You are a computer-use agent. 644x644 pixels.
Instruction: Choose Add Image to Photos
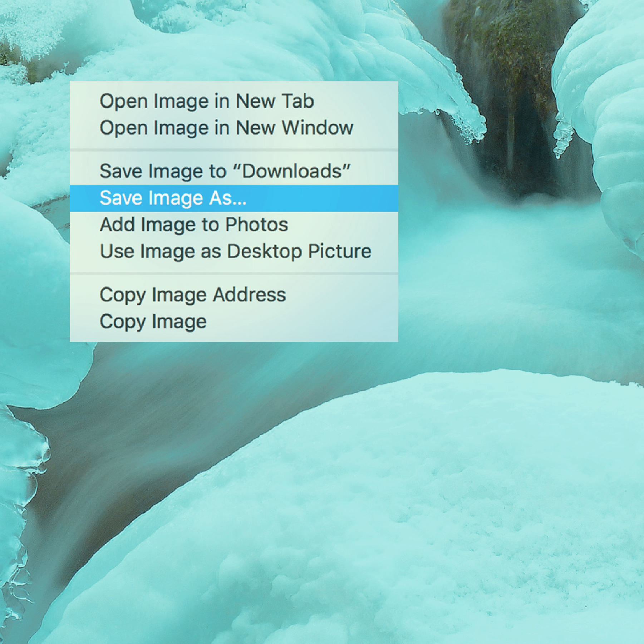[234, 225]
